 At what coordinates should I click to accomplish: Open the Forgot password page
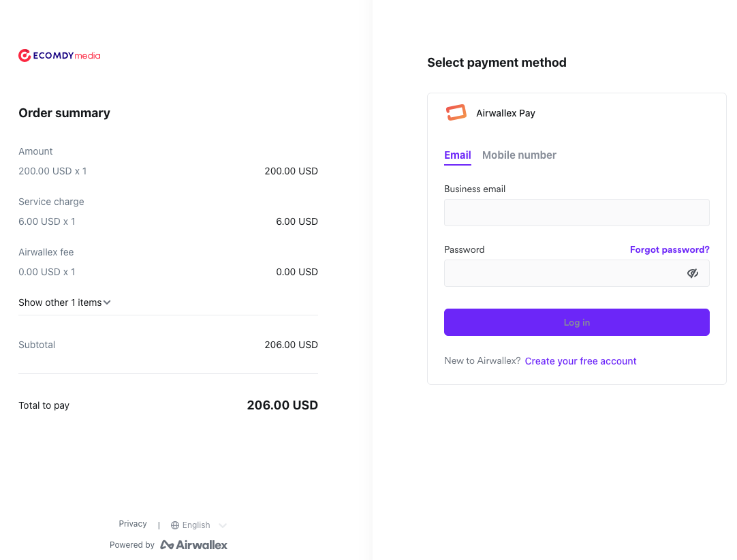click(x=670, y=249)
